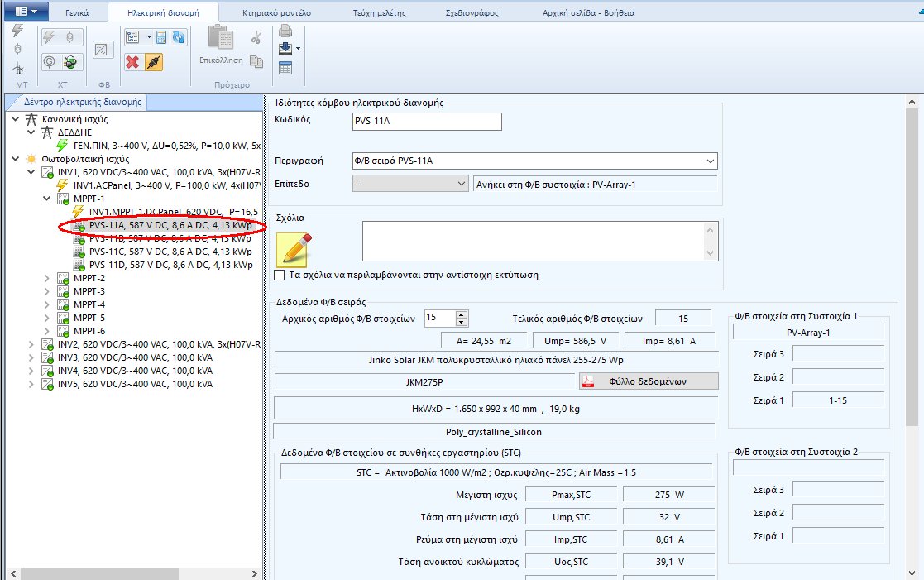Click the copy icon next to Επικόλληση
924x580 pixels.
[257, 63]
